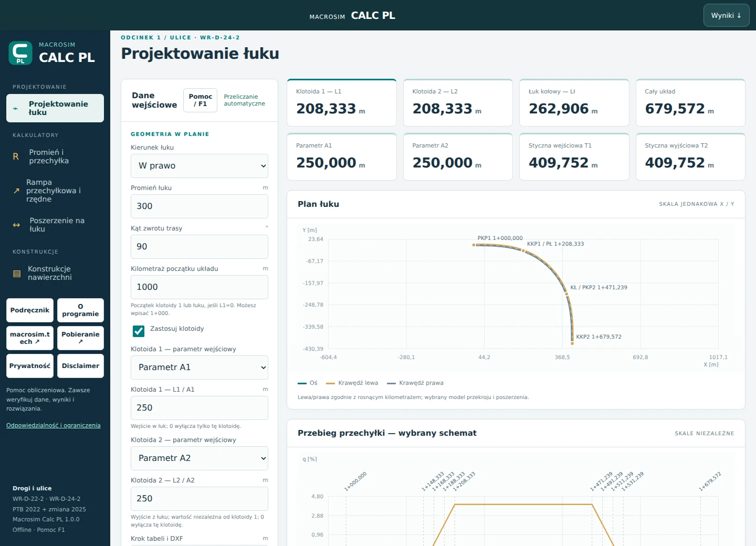
Task: Click the Przeliczanie automatyczne text
Action: click(x=245, y=100)
